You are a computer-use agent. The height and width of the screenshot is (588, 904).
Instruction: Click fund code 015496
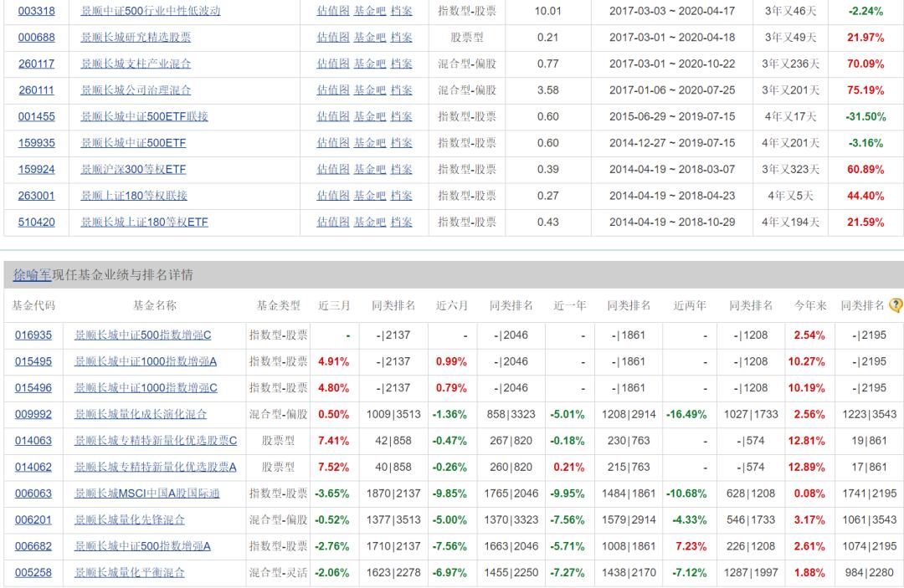(x=33, y=388)
